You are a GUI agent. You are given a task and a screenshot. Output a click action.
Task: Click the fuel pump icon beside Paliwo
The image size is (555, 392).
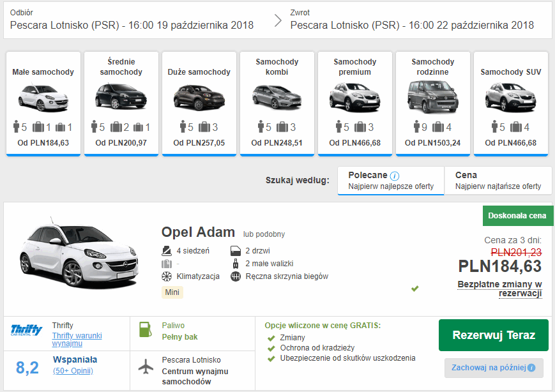[146, 329]
